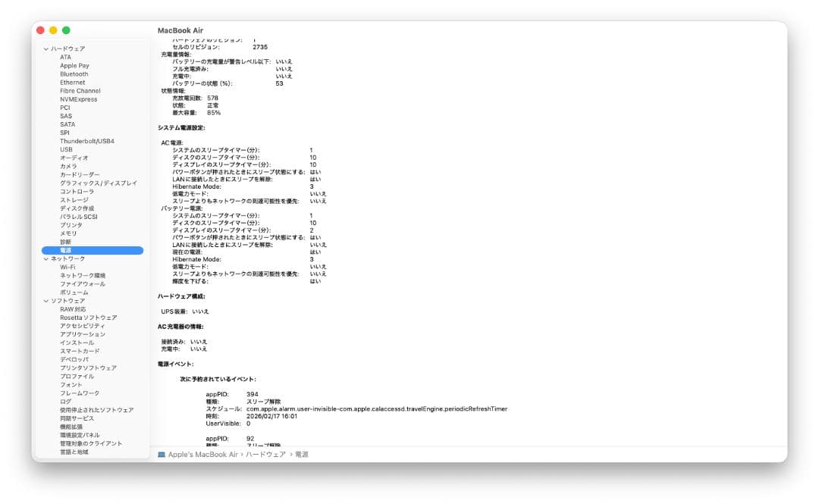Click the highlighted 電源 sidebar row

pyautogui.click(x=93, y=251)
